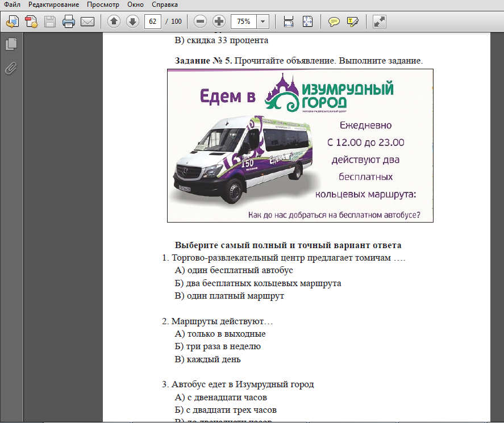Click the heading "Задание № 5."
The width and height of the screenshot is (504, 423).
[x=203, y=60]
